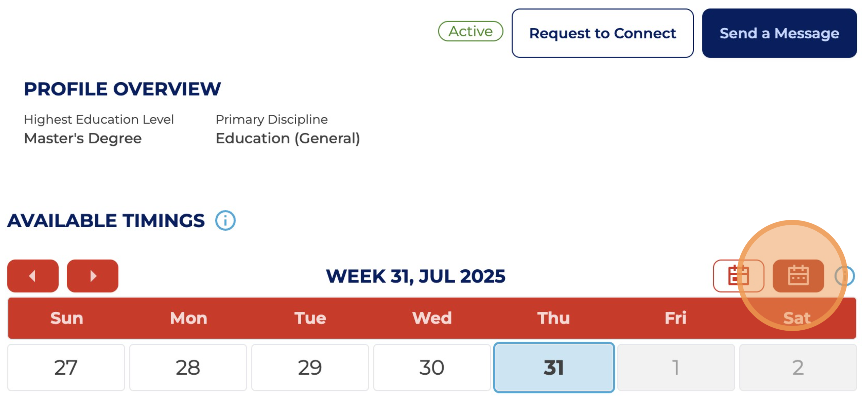Image resolution: width=868 pixels, height=404 pixels.
Task: Open the info icon right of calendar views
Action: pos(844,276)
